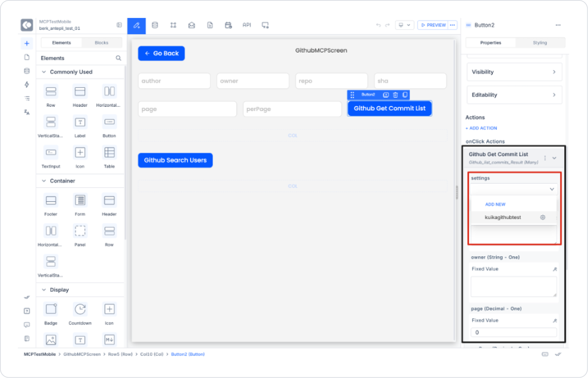
Task: Click the plus add-elements sidebar icon
Action: [x=27, y=43]
